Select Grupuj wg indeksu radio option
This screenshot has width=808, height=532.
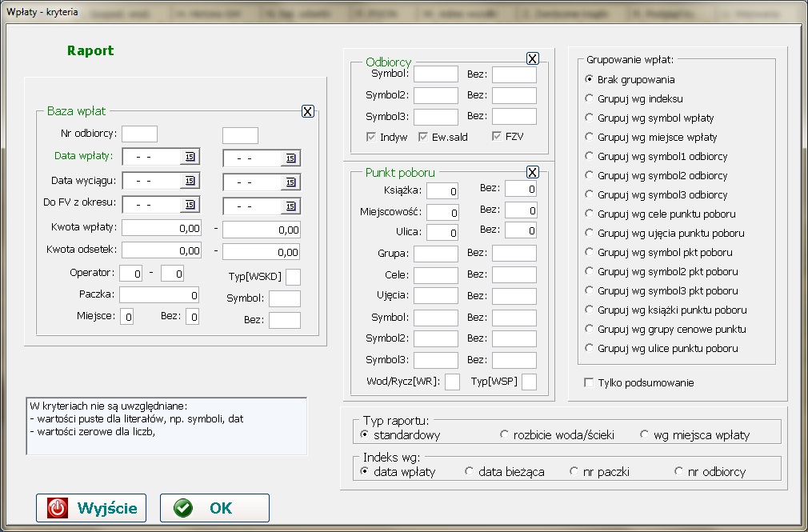[590, 98]
